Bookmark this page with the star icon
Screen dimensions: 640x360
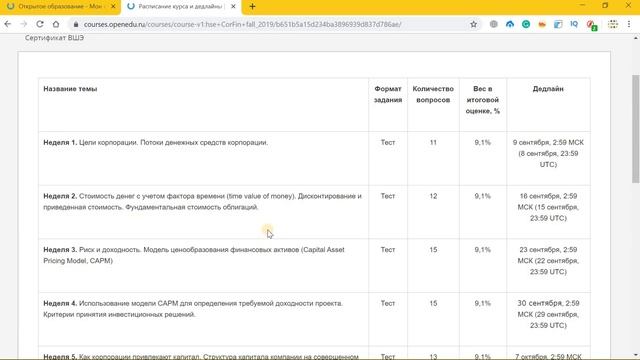click(x=473, y=24)
